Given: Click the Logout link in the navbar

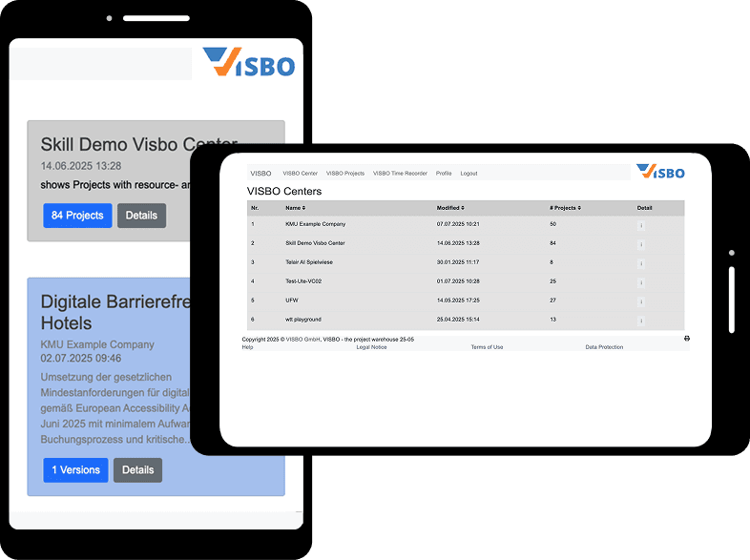Looking at the screenshot, I should 469,174.
